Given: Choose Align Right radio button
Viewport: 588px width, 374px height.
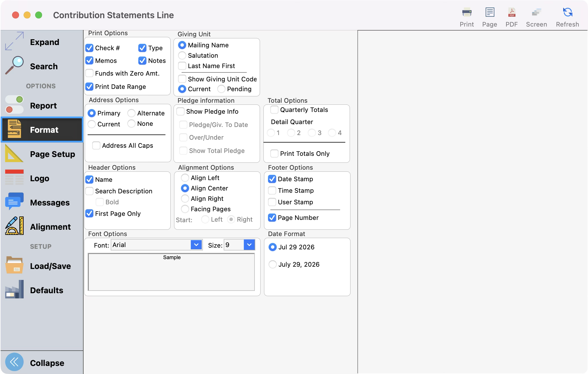Looking at the screenshot, I should click(185, 199).
